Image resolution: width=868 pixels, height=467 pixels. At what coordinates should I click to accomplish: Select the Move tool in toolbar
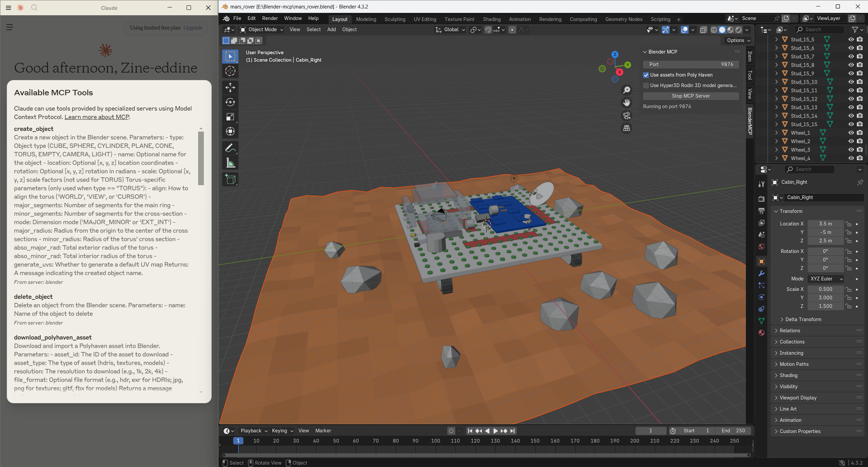click(230, 87)
